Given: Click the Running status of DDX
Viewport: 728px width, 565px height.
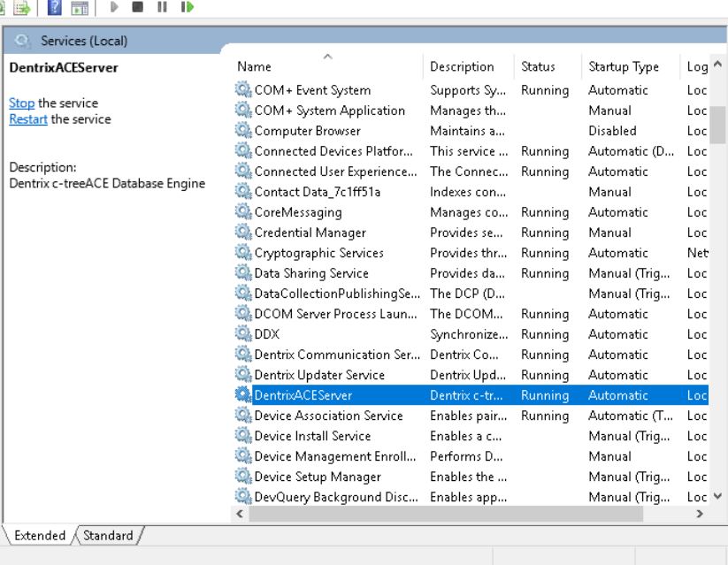Looking at the screenshot, I should (545, 334).
